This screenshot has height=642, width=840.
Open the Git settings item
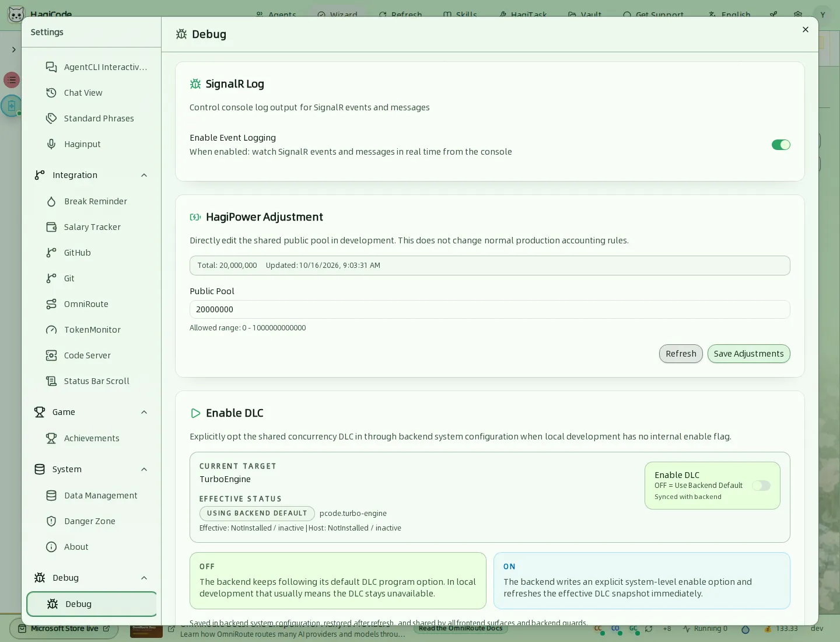pyautogui.click(x=92, y=278)
